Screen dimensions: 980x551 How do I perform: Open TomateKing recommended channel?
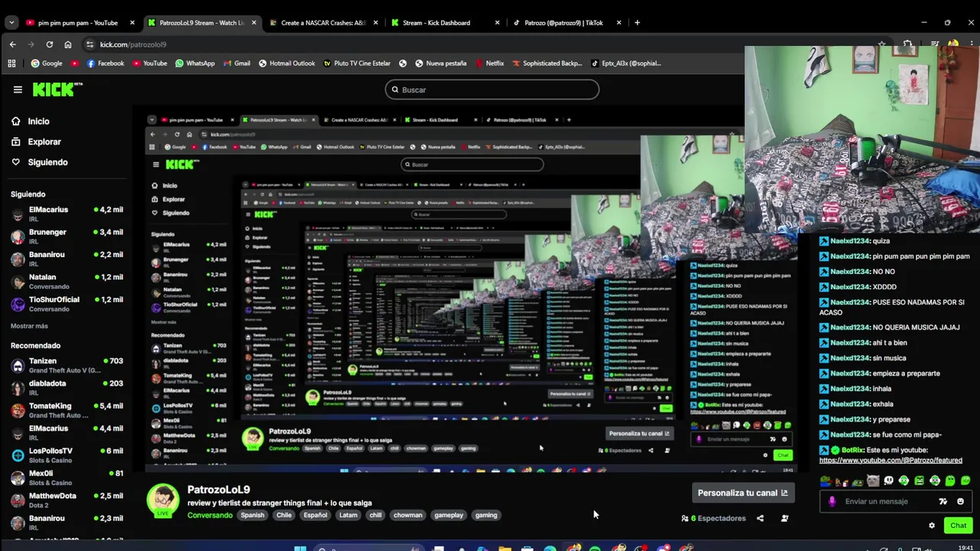click(x=67, y=409)
